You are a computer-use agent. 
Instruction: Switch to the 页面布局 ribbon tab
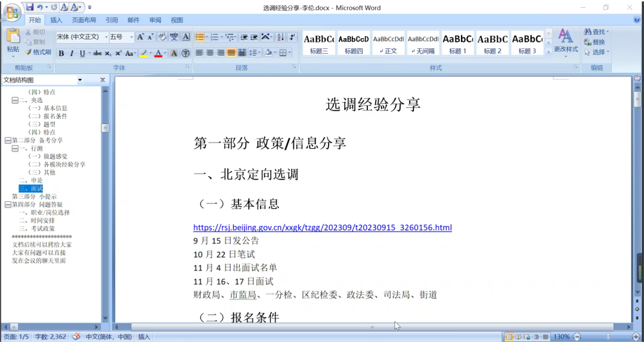point(84,20)
